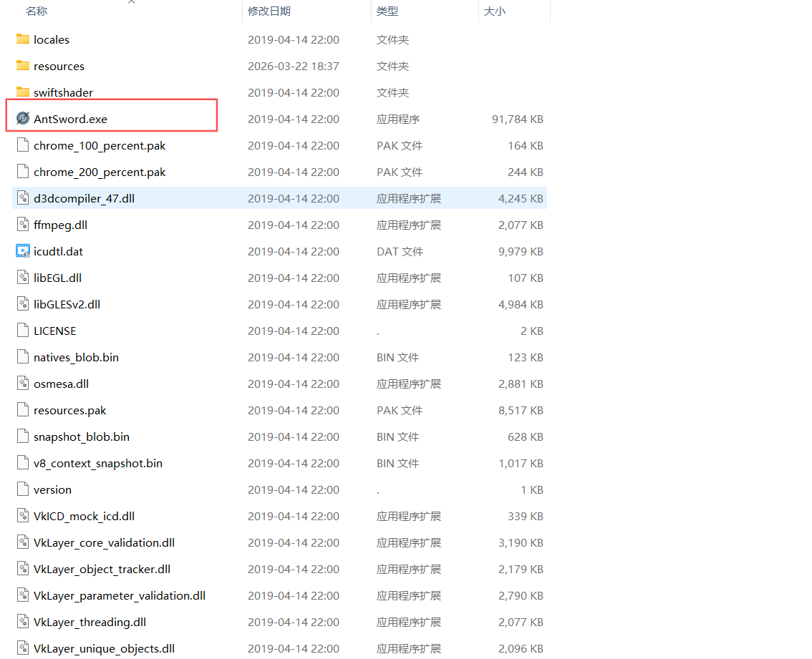812x659 pixels.
Task: Sort by the 类型 column header
Action: 387,11
